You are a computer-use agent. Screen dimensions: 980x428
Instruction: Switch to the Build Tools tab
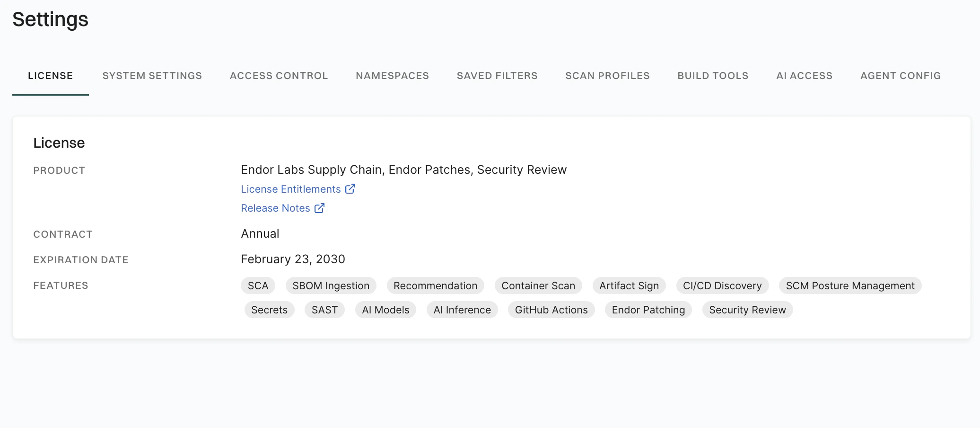pyautogui.click(x=713, y=76)
